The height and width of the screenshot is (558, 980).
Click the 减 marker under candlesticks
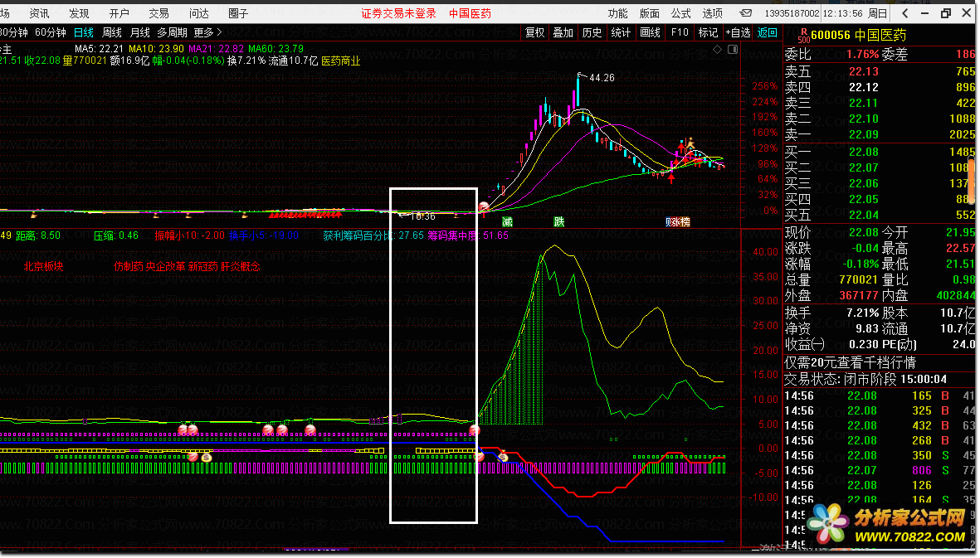coord(508,221)
